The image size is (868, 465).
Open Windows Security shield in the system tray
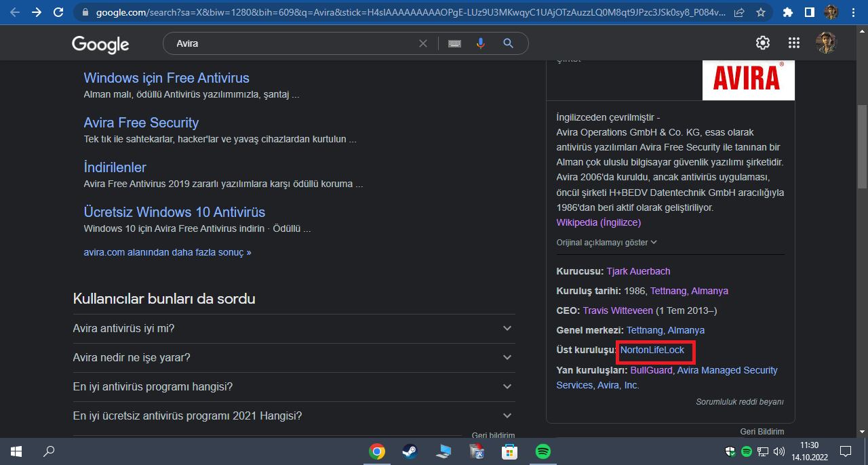pos(730,451)
